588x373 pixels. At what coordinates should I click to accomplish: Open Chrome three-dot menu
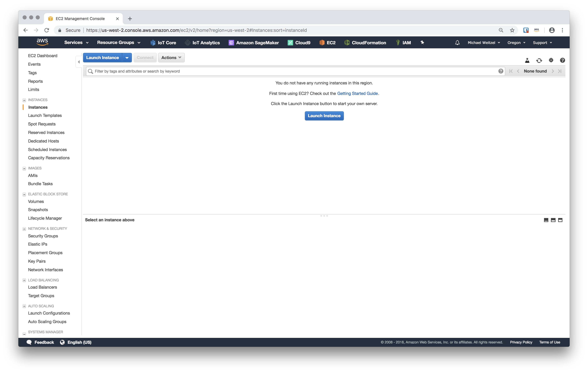[x=562, y=30]
